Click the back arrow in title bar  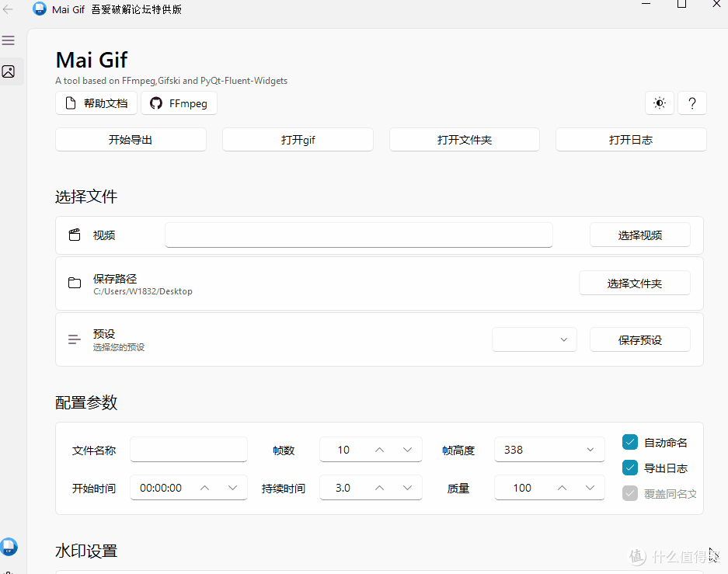point(8,9)
